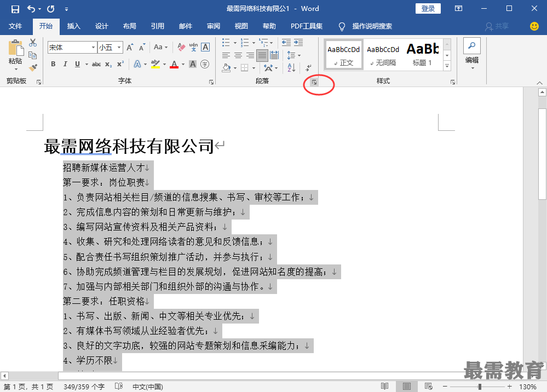This screenshot has width=547, height=392.
Task: Select the 标题 1 style
Action: (x=422, y=55)
